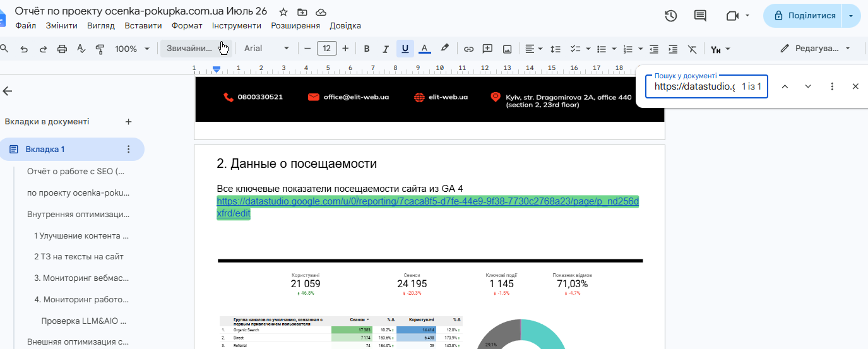Open the input tools dropdown
The width and height of the screenshot is (868, 349).
point(720,49)
